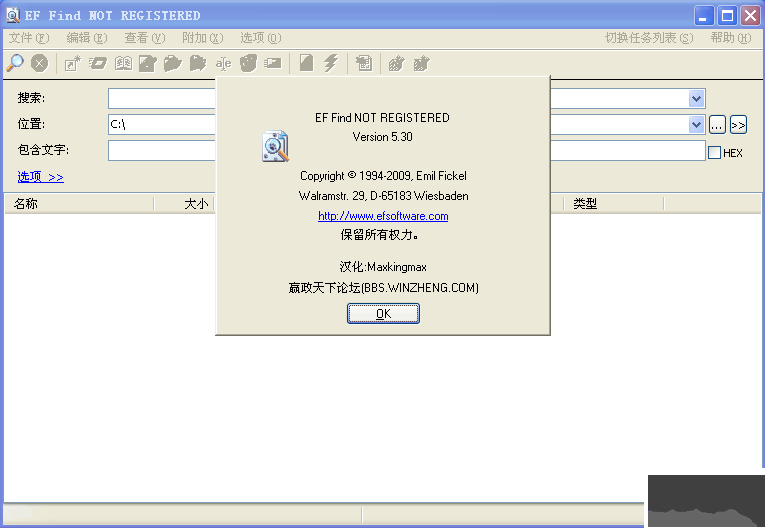The width and height of the screenshot is (765, 528).
Task: Click the lightning bolt toolbar icon
Action: click(x=331, y=63)
